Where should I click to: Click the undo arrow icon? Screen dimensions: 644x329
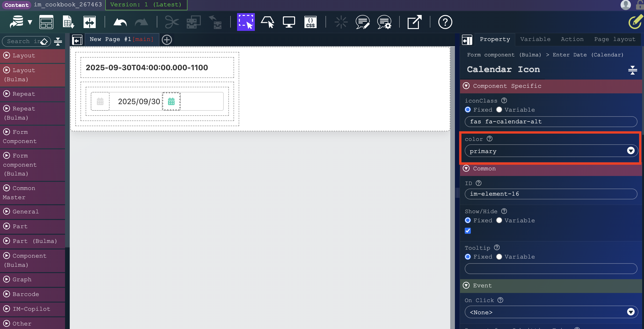[x=120, y=22]
